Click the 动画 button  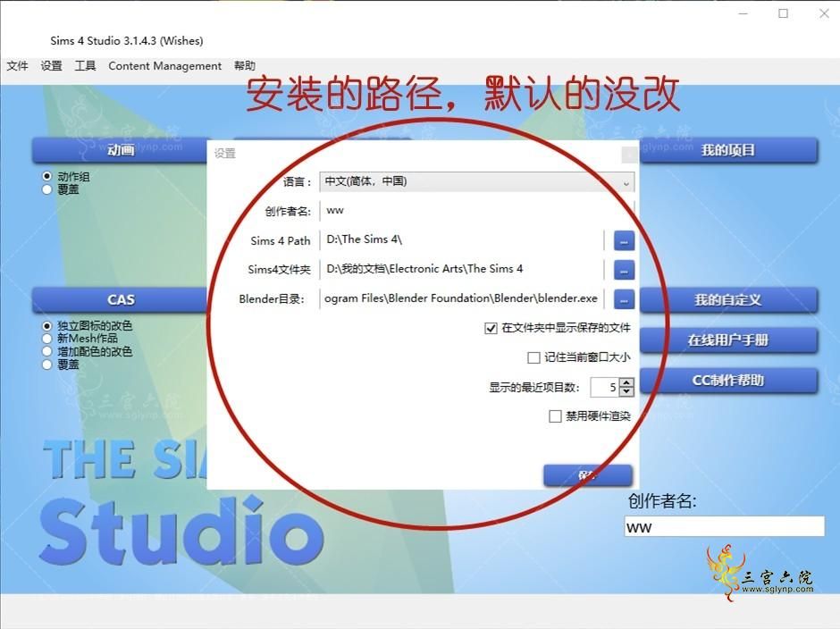coord(120,150)
